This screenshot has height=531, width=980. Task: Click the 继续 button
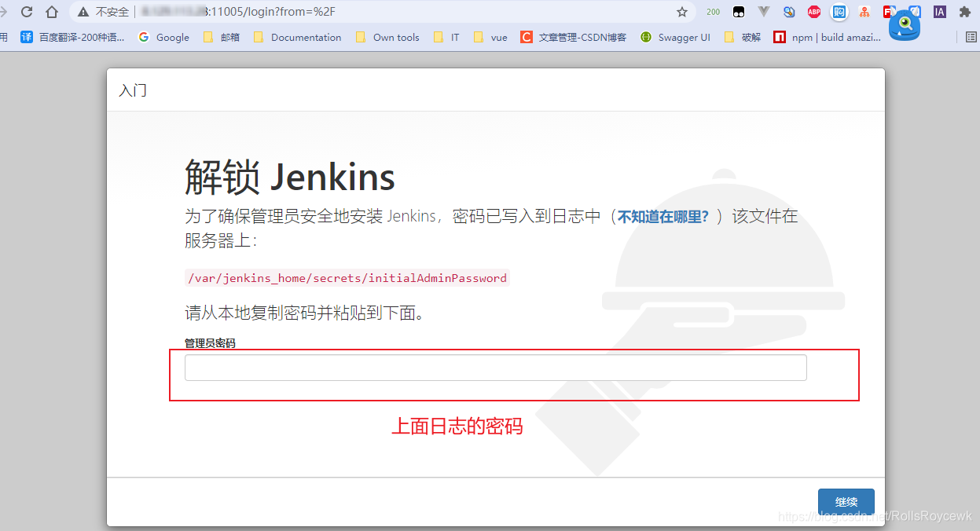point(846,503)
